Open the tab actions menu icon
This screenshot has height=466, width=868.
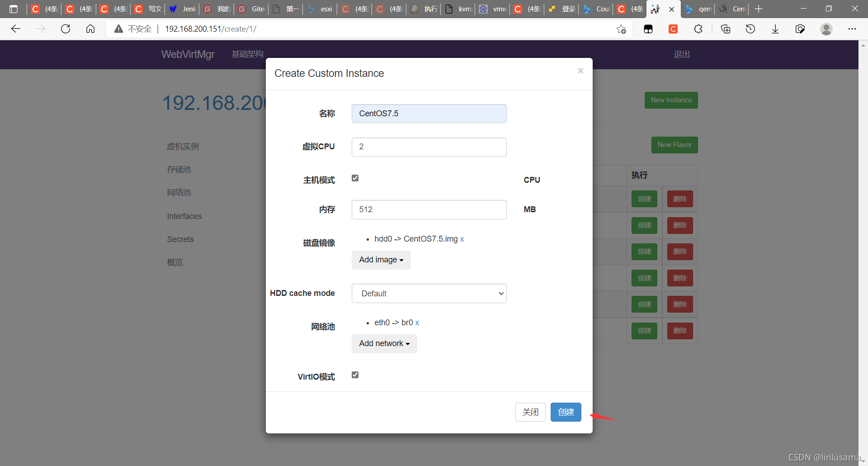point(14,9)
